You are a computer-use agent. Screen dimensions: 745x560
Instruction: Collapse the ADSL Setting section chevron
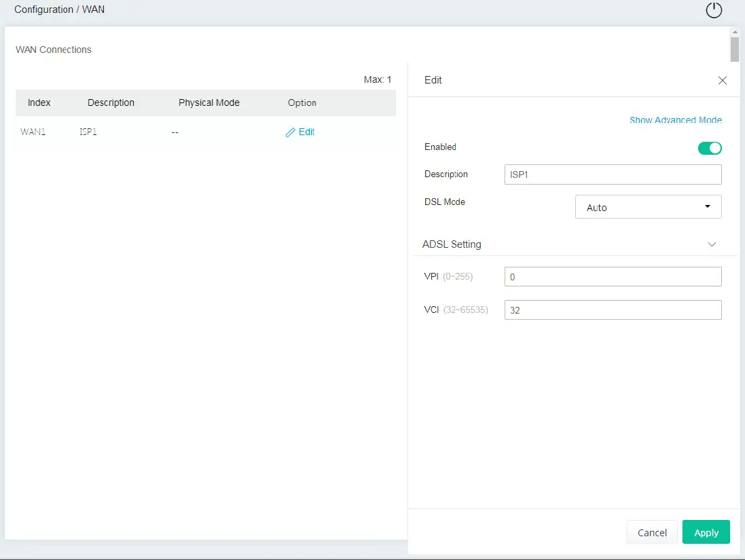pyautogui.click(x=712, y=244)
